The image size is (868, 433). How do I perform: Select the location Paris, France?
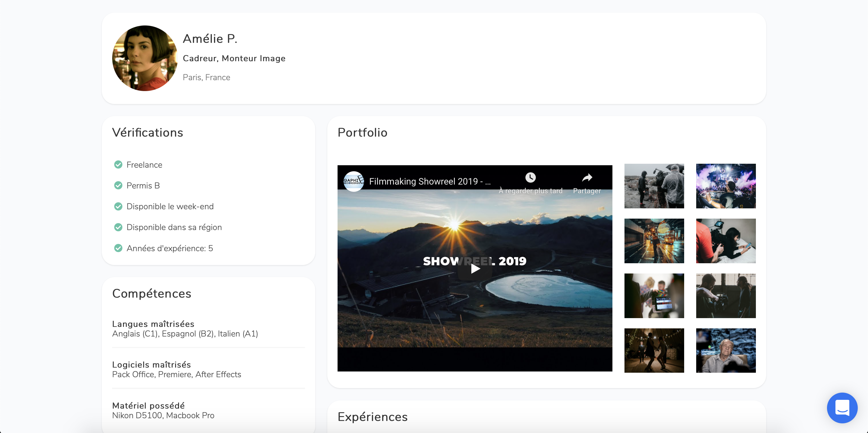[x=206, y=77]
